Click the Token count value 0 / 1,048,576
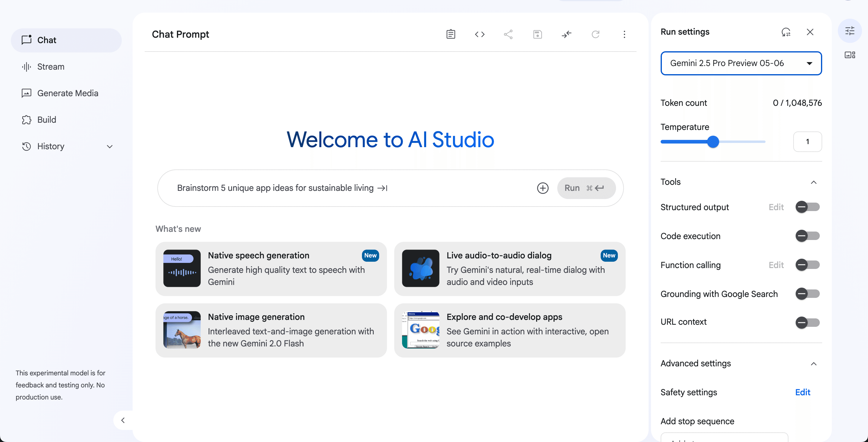This screenshot has width=868, height=442. click(797, 103)
